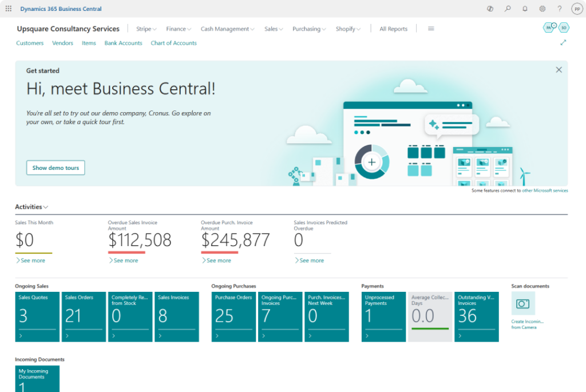Click the diagonal expand arrows icon
Image resolution: width=586 pixels, height=392 pixels.
563,42
